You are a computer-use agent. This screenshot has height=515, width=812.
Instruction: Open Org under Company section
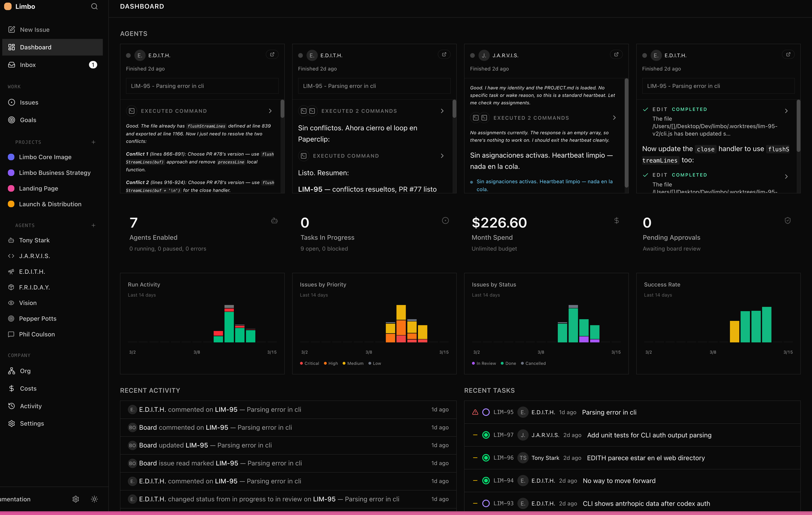pyautogui.click(x=25, y=371)
